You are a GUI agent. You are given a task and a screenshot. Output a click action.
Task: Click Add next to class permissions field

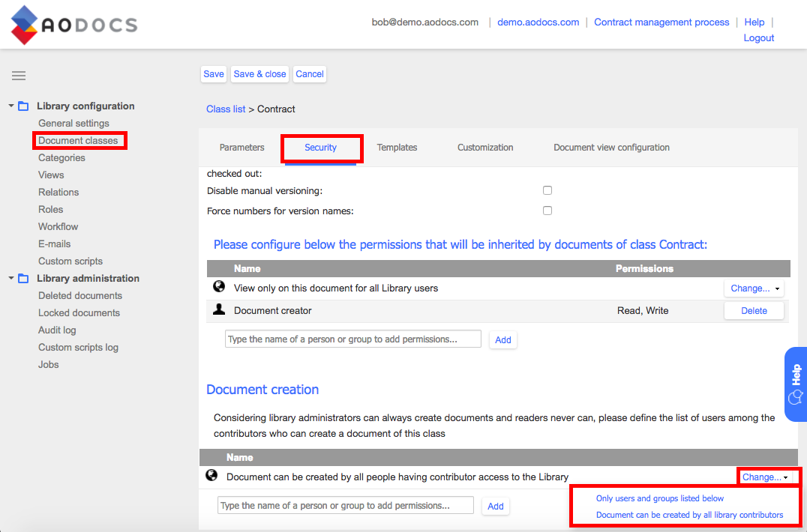click(x=502, y=339)
